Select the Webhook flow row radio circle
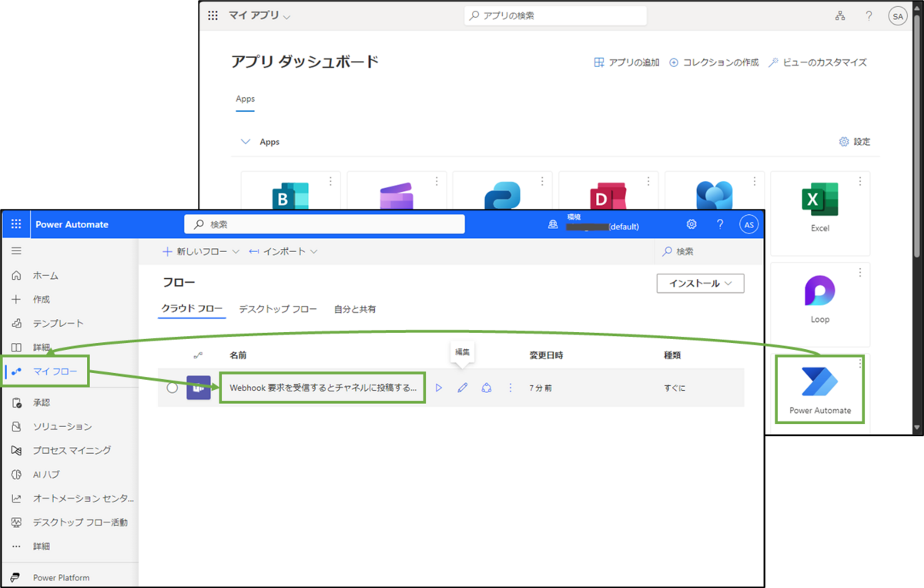This screenshot has width=924, height=588. 172,388
